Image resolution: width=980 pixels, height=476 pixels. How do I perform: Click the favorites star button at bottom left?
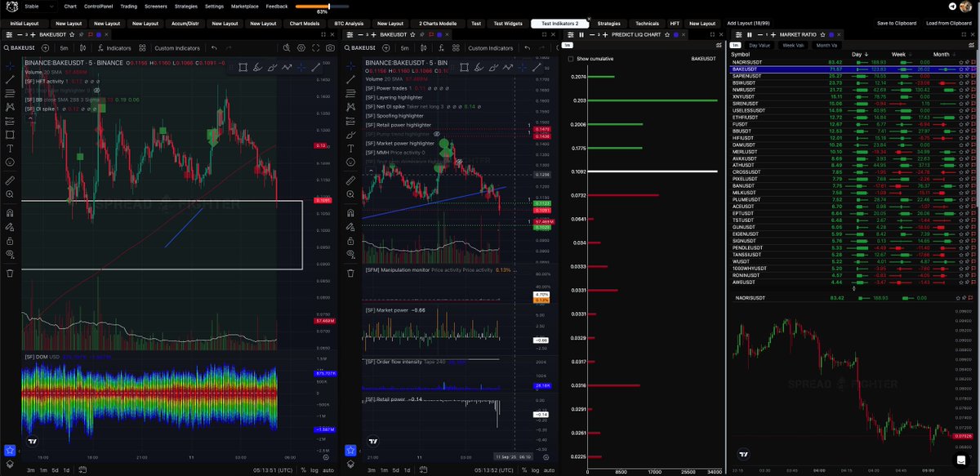[10, 450]
